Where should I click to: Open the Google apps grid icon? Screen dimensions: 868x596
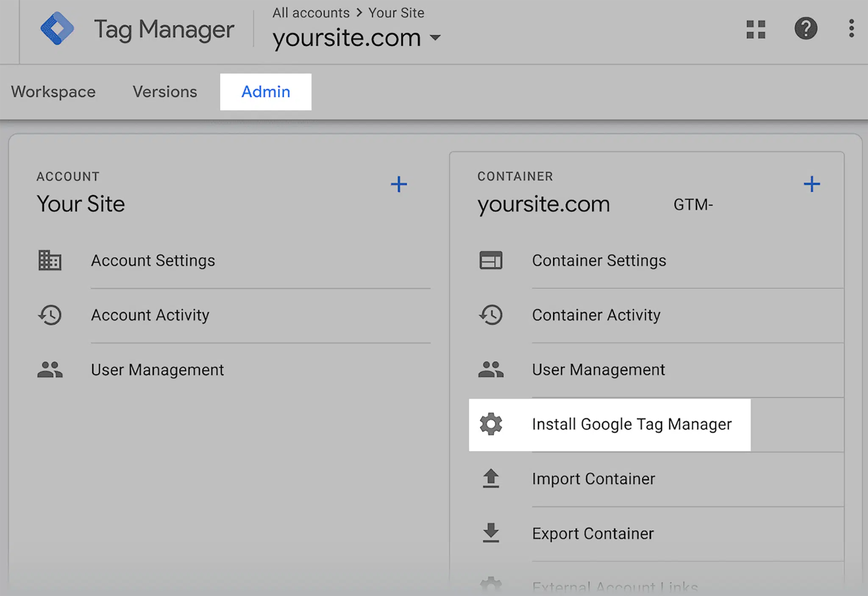(x=756, y=29)
